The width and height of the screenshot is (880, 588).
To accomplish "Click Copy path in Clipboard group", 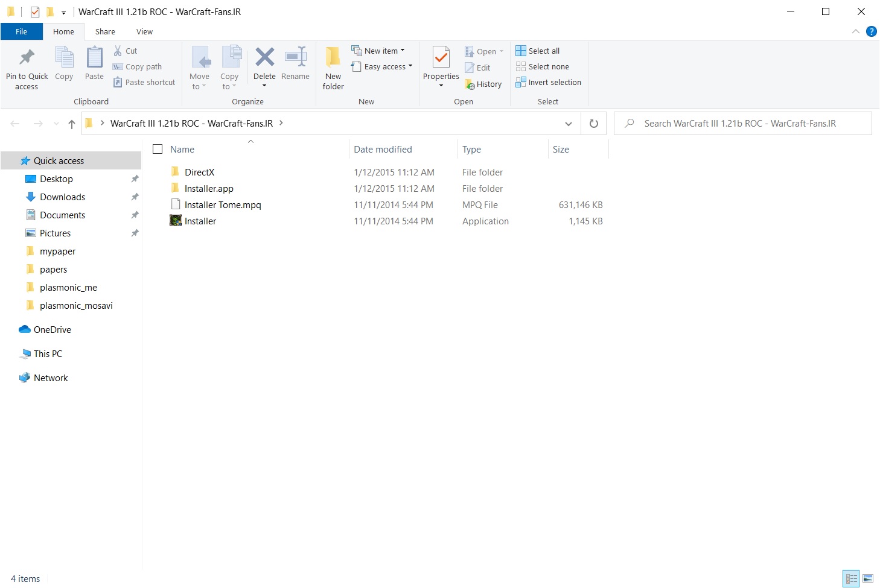I will coord(137,66).
